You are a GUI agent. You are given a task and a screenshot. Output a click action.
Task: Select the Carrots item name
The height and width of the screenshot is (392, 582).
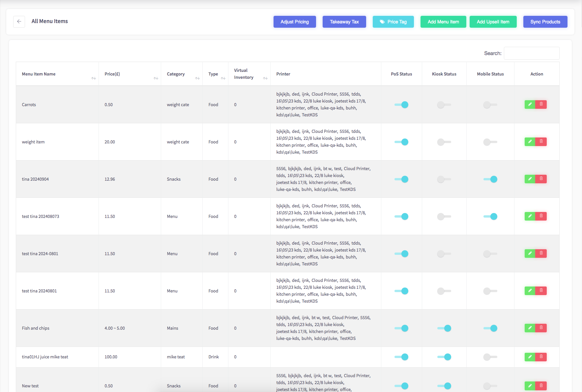click(x=29, y=105)
